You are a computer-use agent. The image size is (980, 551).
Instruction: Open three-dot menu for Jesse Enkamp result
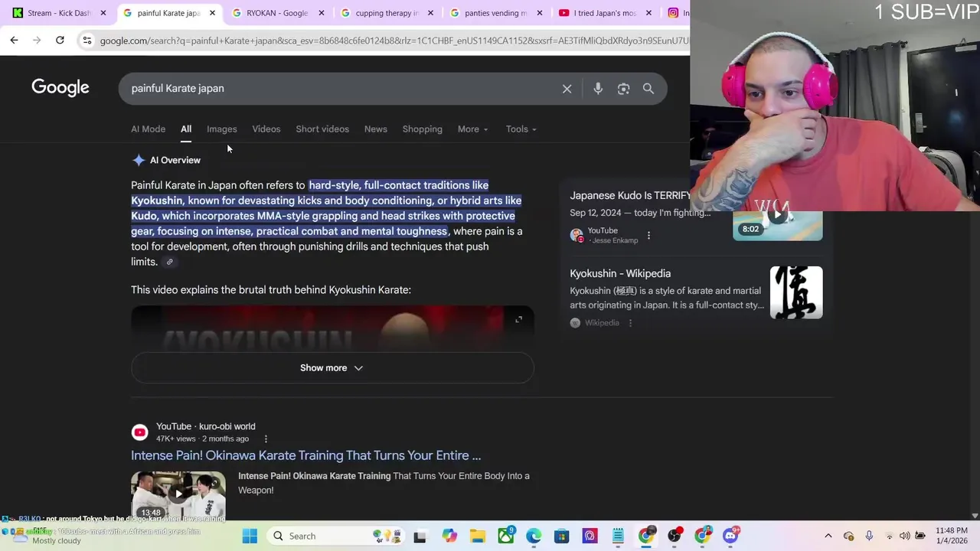click(x=648, y=235)
